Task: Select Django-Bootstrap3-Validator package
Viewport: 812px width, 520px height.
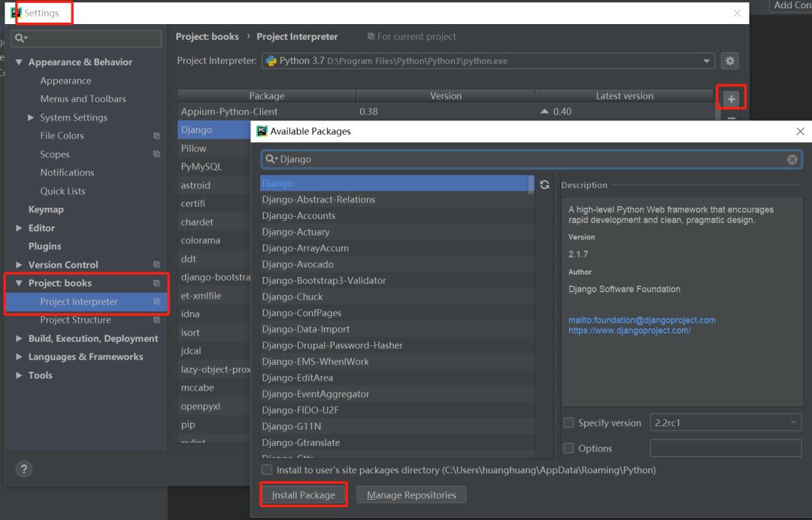Action: pos(397,281)
